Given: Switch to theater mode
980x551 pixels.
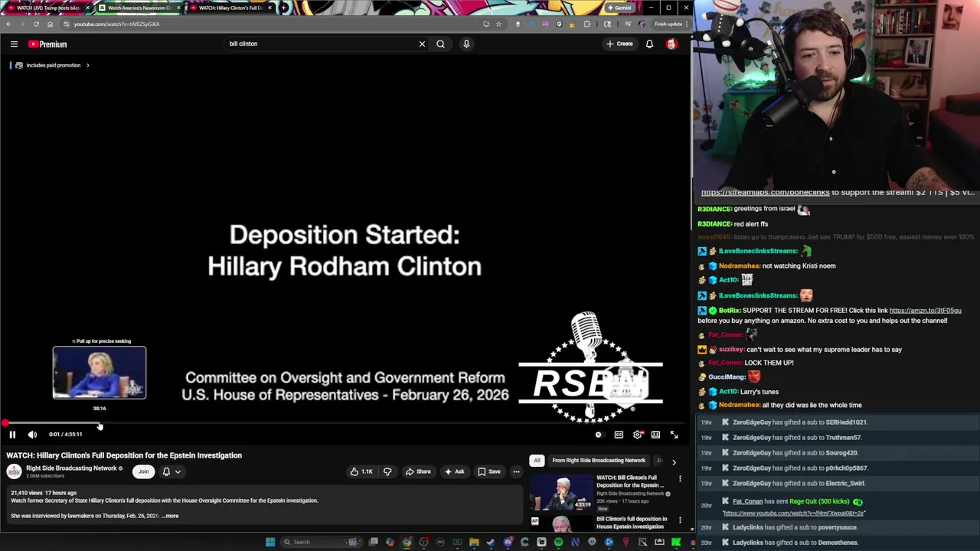Looking at the screenshot, I should click(x=655, y=435).
